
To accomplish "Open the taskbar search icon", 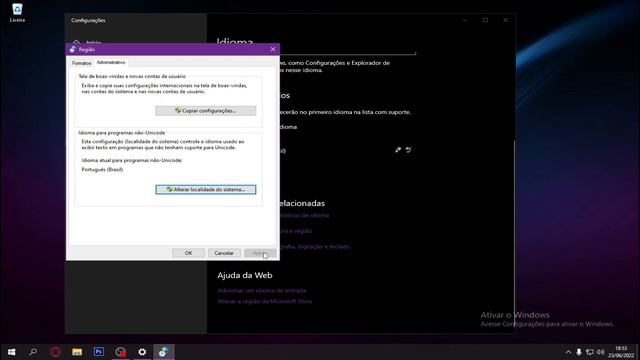I will [33, 352].
